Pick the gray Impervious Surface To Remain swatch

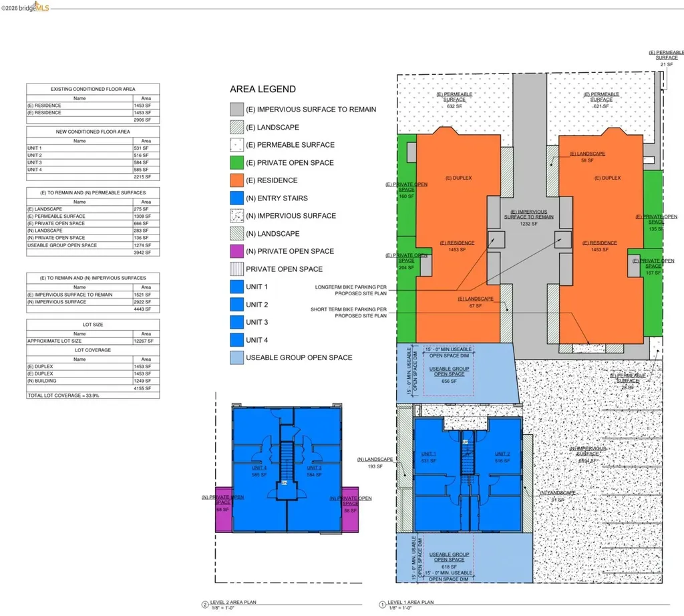coord(236,110)
